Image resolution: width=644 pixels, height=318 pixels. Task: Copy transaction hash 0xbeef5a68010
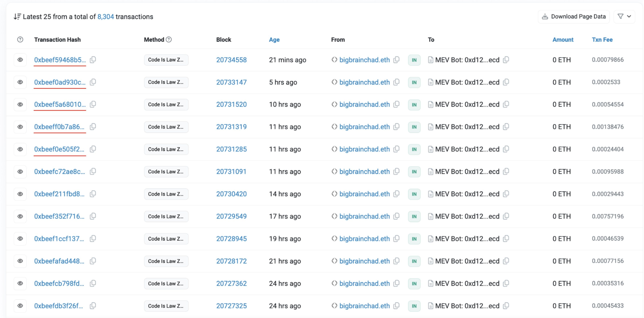pyautogui.click(x=93, y=104)
